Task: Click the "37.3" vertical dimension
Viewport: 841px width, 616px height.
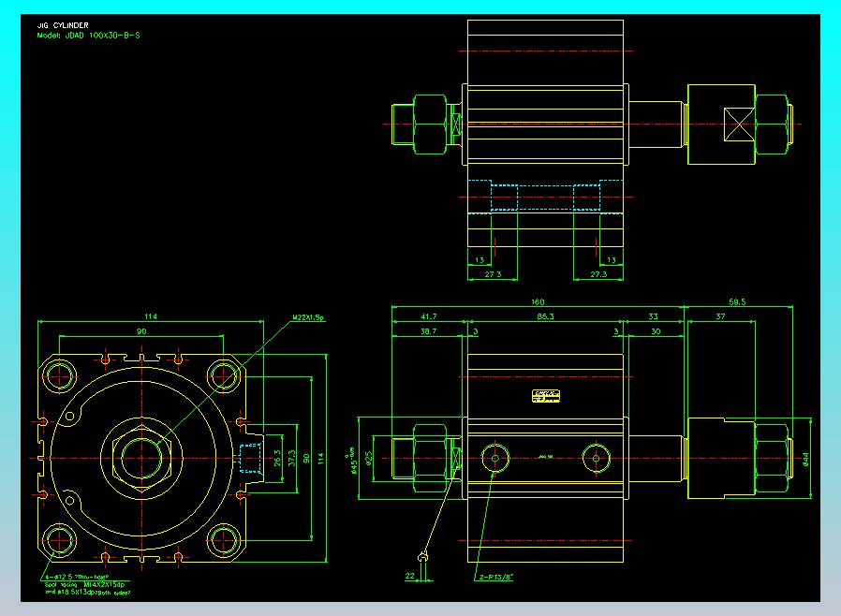Action: [291, 458]
